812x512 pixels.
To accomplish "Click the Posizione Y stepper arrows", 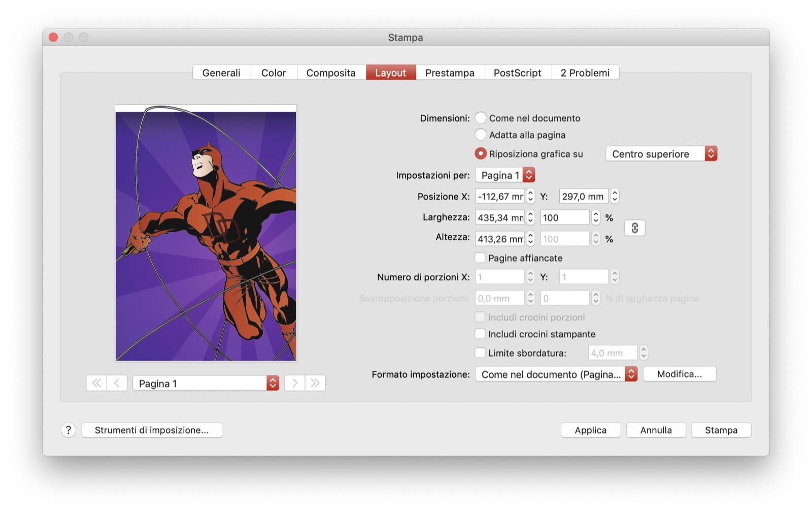I will (615, 197).
